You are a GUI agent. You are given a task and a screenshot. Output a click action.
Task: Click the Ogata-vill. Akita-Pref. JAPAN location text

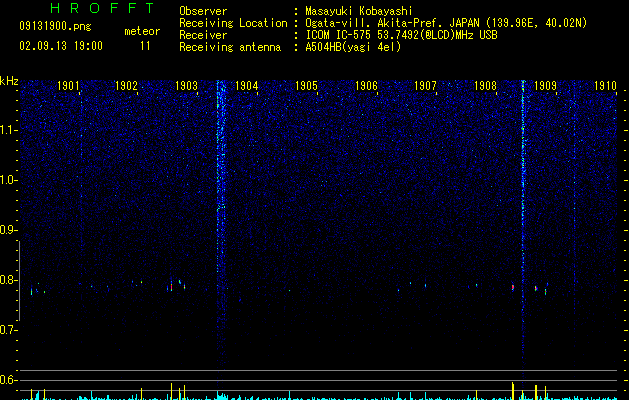446,23
